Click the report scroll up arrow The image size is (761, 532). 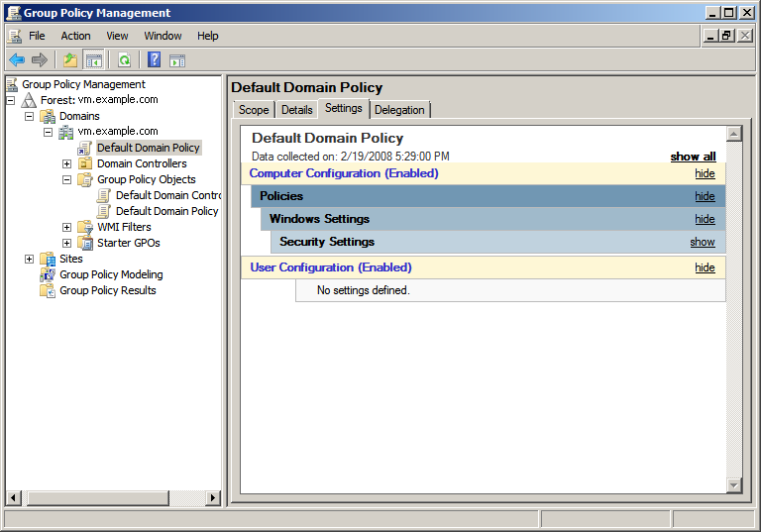(734, 134)
